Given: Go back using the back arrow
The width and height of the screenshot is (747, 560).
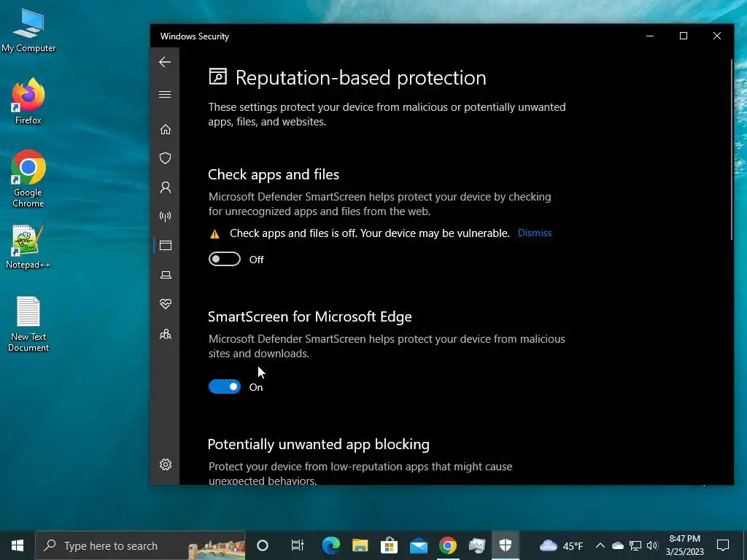Looking at the screenshot, I should pyautogui.click(x=165, y=62).
